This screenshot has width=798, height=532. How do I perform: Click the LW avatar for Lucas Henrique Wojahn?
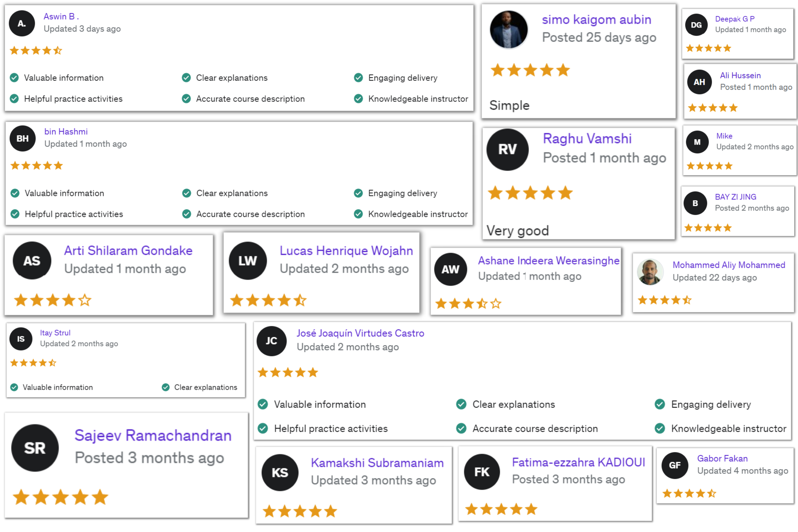click(x=248, y=261)
